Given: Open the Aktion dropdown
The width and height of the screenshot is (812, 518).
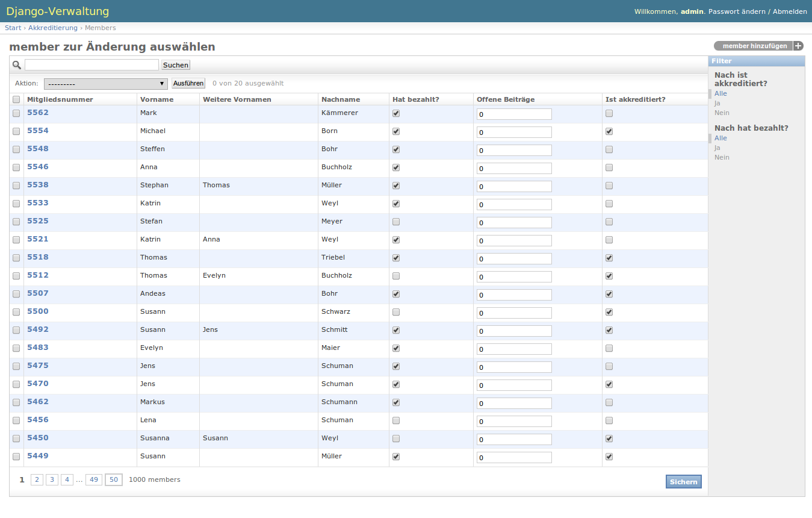Looking at the screenshot, I should pos(105,84).
